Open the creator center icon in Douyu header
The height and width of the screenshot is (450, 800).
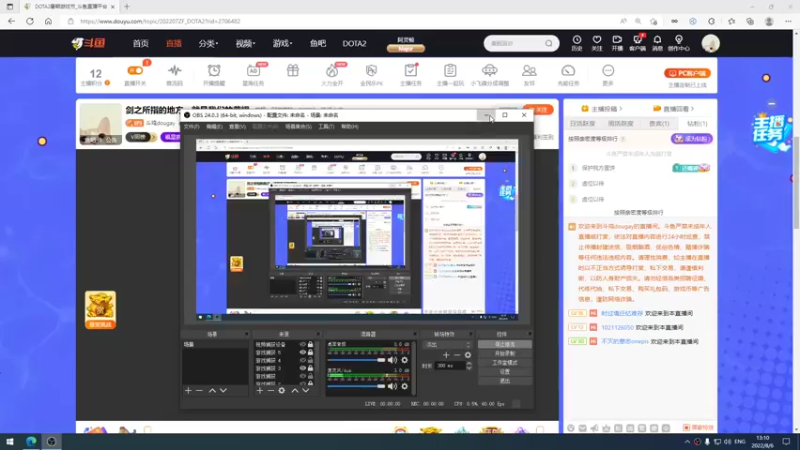click(679, 40)
